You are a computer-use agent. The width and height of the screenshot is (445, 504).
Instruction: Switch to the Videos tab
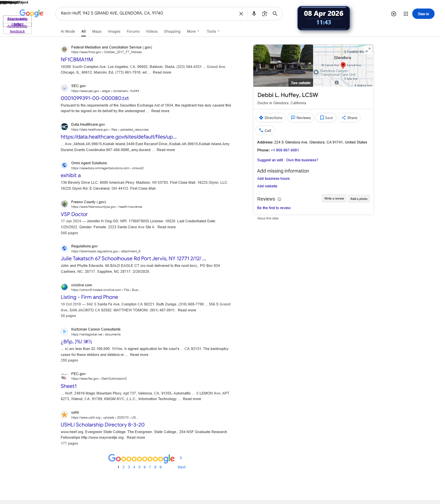coord(152,31)
